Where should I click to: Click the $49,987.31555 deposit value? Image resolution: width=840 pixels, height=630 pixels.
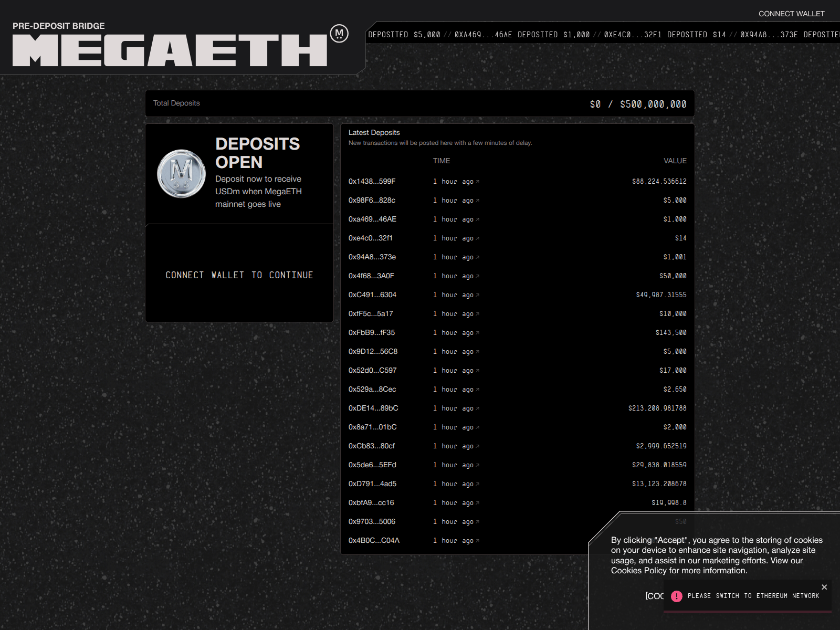[661, 295]
